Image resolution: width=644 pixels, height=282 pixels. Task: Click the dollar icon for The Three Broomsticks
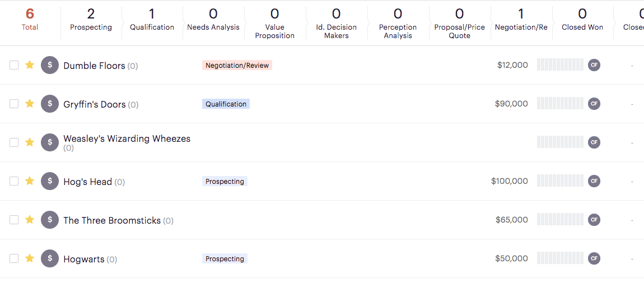point(50,220)
